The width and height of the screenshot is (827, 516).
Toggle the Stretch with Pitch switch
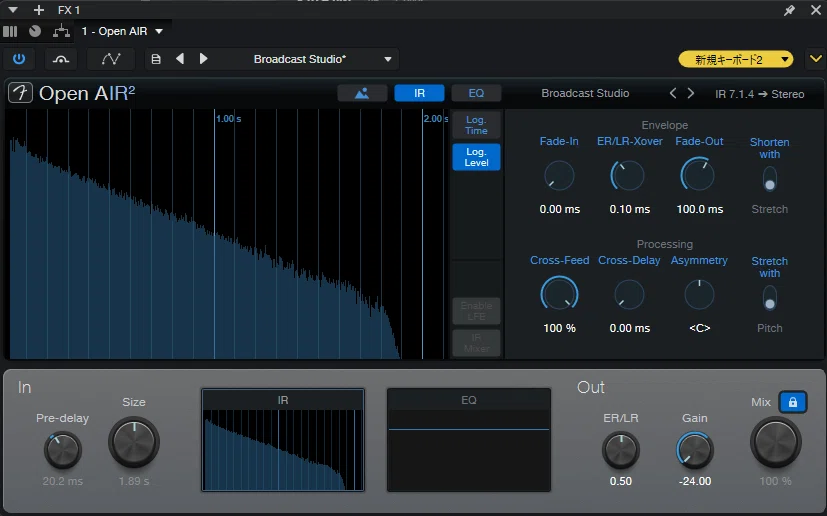tap(770, 298)
